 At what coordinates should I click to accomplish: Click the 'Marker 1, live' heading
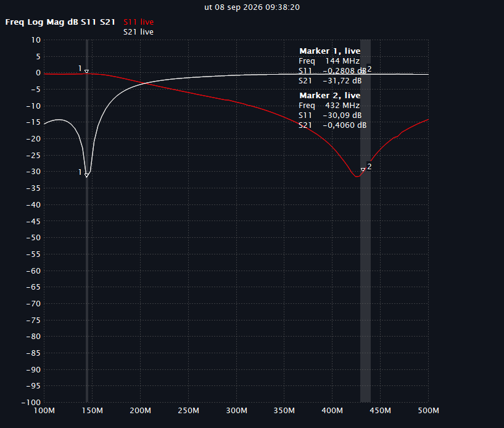click(x=330, y=51)
